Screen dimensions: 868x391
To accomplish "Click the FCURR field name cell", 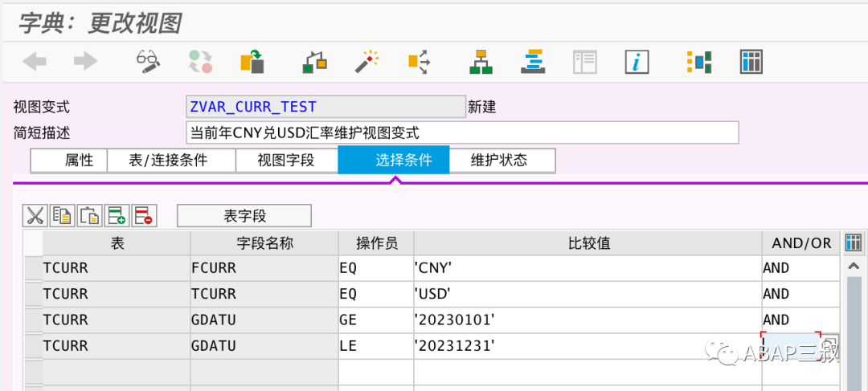I will tap(264, 267).
